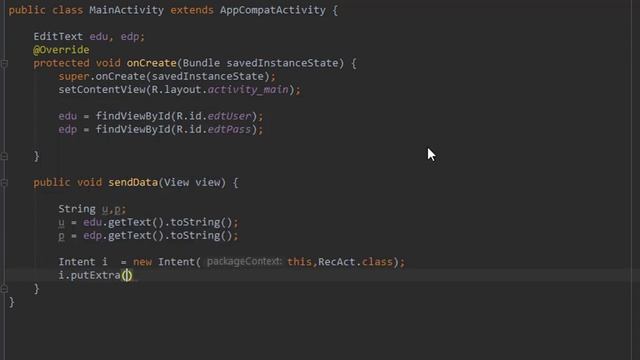Click the 'u = edu.getText()' assignment line
Image resolution: width=640 pixels, height=360 pixels.
click(x=148, y=222)
